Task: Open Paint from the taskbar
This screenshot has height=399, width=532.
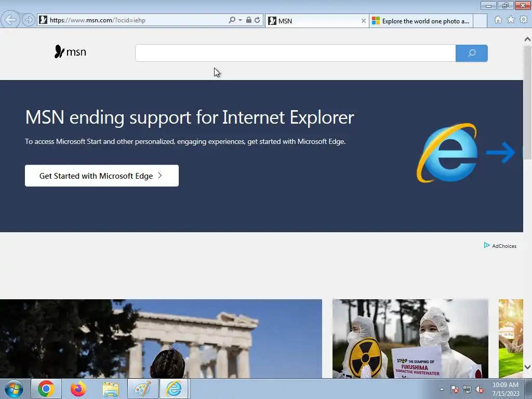Action: [143, 389]
